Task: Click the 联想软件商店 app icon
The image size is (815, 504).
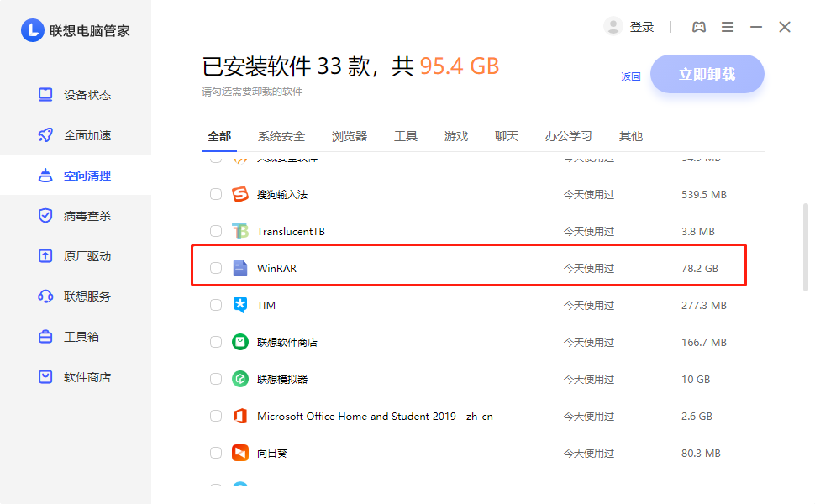Action: (x=240, y=342)
